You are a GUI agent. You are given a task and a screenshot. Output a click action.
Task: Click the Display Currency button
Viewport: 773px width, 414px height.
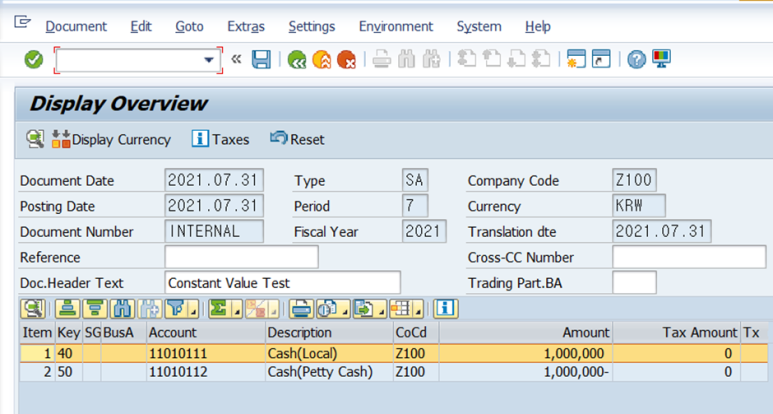point(111,139)
